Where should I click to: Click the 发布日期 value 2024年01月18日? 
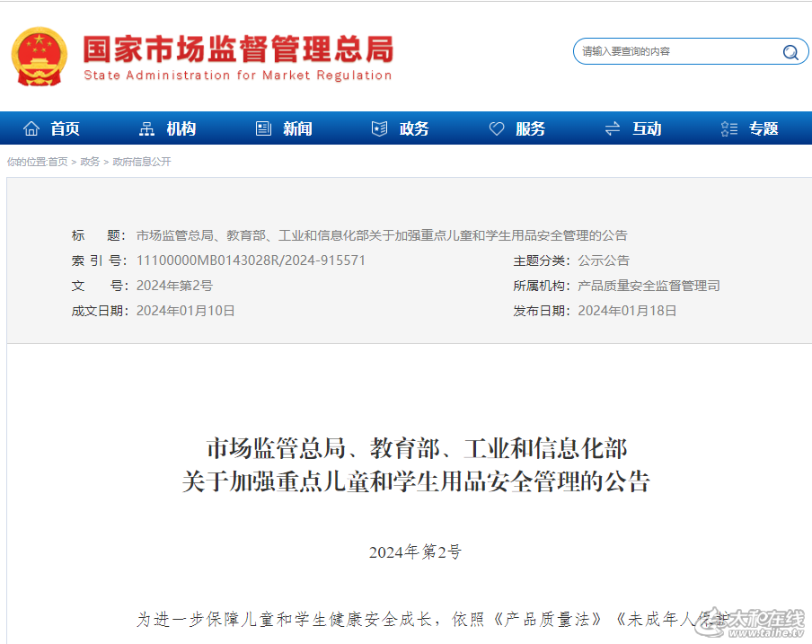[627, 311]
